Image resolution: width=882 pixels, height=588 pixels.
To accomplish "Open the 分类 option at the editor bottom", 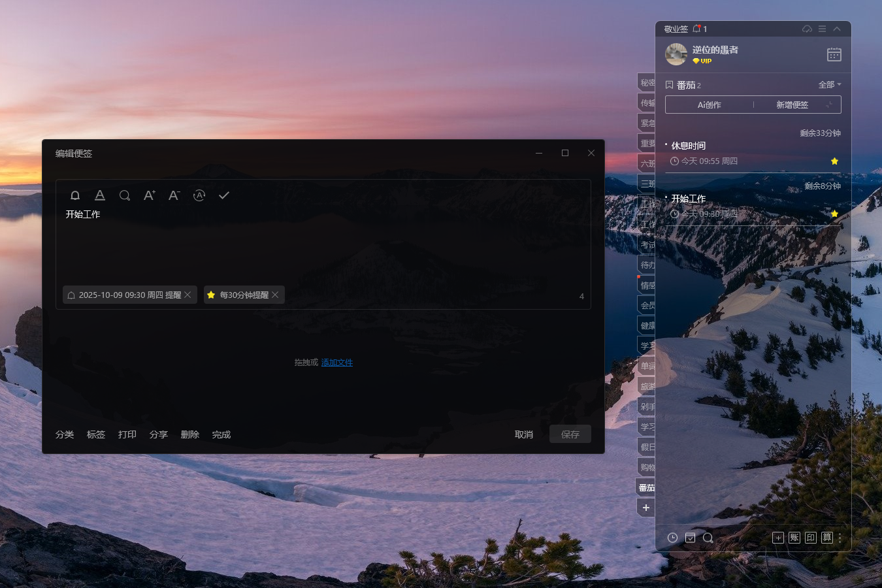I will coord(65,434).
